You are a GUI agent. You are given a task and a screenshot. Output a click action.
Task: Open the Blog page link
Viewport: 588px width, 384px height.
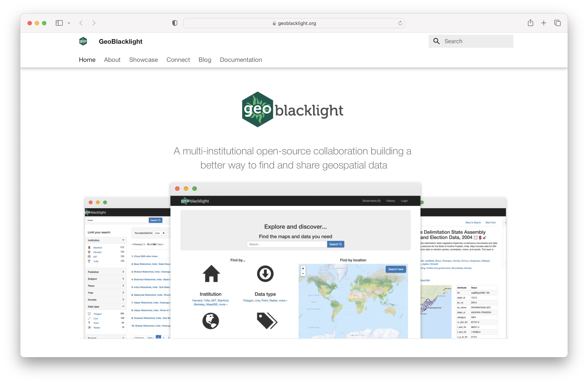pos(205,60)
